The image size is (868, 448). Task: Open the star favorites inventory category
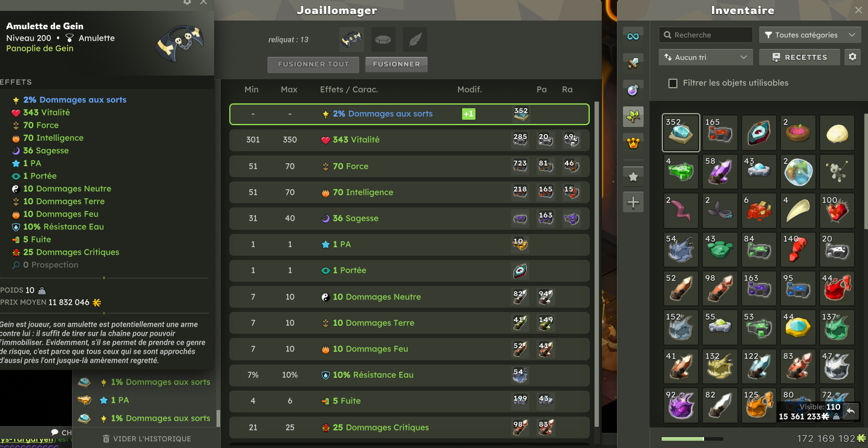pyautogui.click(x=633, y=177)
